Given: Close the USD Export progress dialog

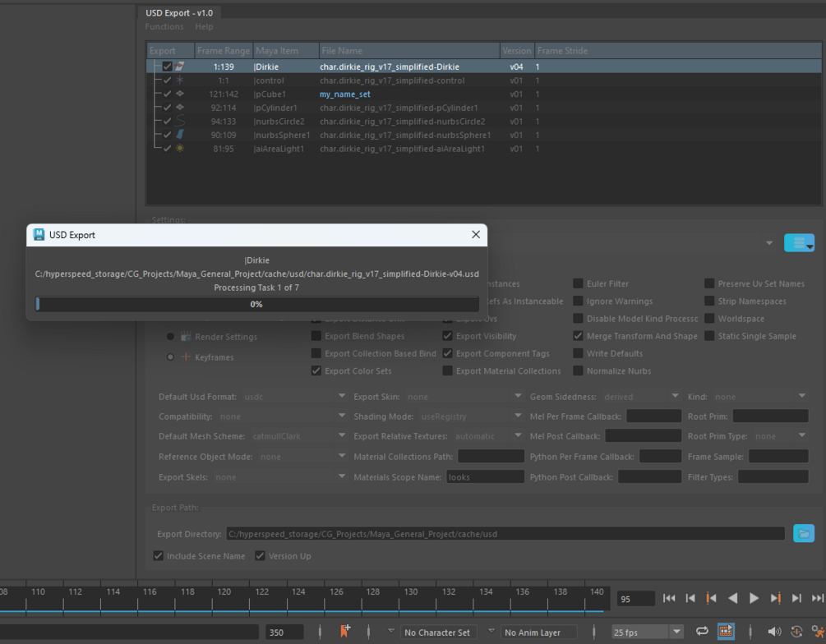Looking at the screenshot, I should 476,234.
